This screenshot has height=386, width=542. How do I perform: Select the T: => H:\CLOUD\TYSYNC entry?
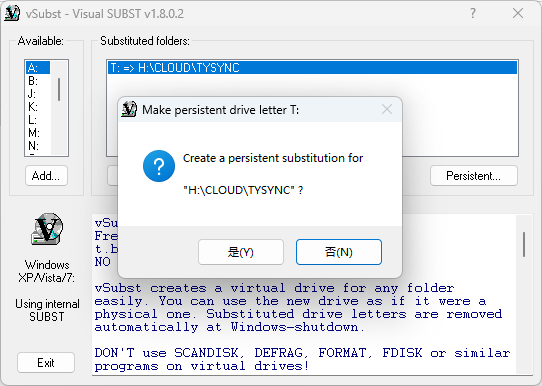tap(312, 68)
